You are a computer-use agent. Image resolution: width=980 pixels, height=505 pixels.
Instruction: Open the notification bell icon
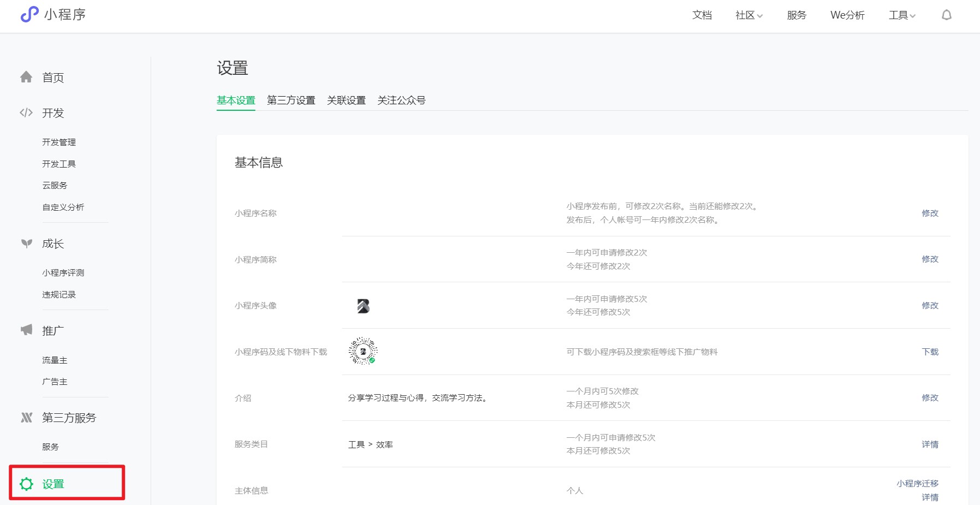click(947, 15)
